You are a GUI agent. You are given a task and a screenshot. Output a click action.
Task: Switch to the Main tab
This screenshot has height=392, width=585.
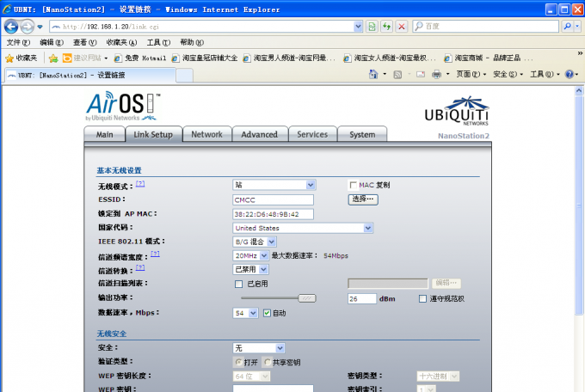click(104, 135)
